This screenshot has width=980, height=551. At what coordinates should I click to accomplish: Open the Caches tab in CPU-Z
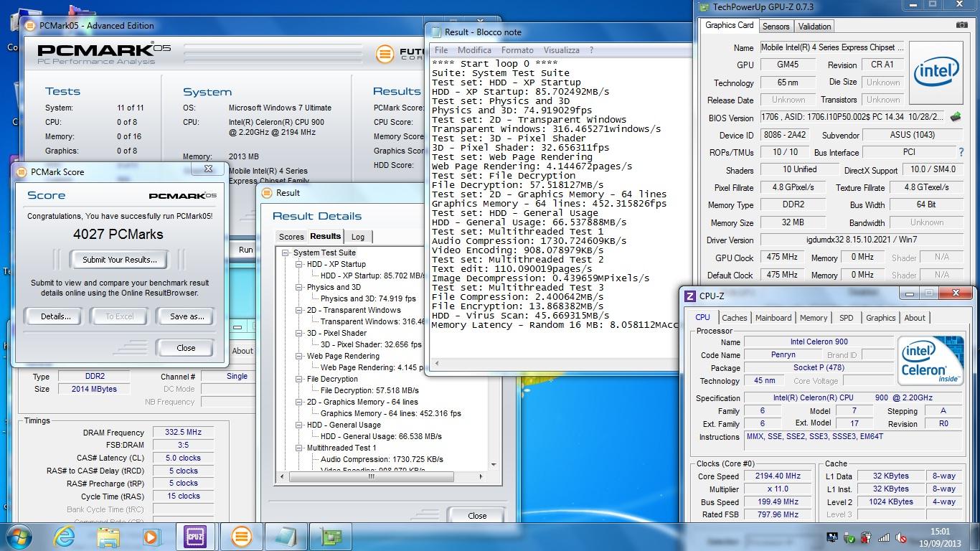pyautogui.click(x=734, y=318)
